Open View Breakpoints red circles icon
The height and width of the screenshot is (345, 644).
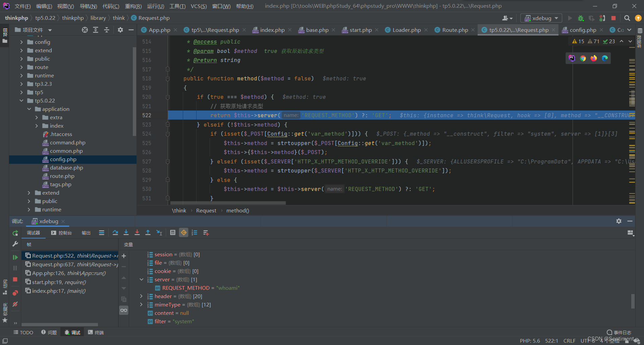pos(15,293)
